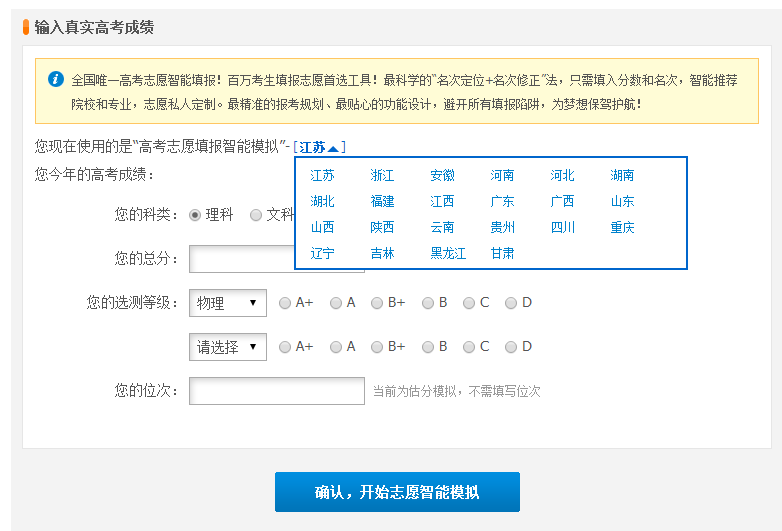Open the 物理 subject dropdown
Image resolution: width=782 pixels, height=531 pixels.
pyautogui.click(x=228, y=303)
